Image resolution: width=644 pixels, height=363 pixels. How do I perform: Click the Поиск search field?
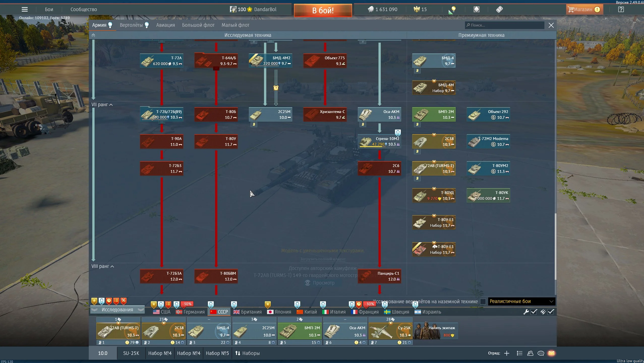pyautogui.click(x=504, y=25)
